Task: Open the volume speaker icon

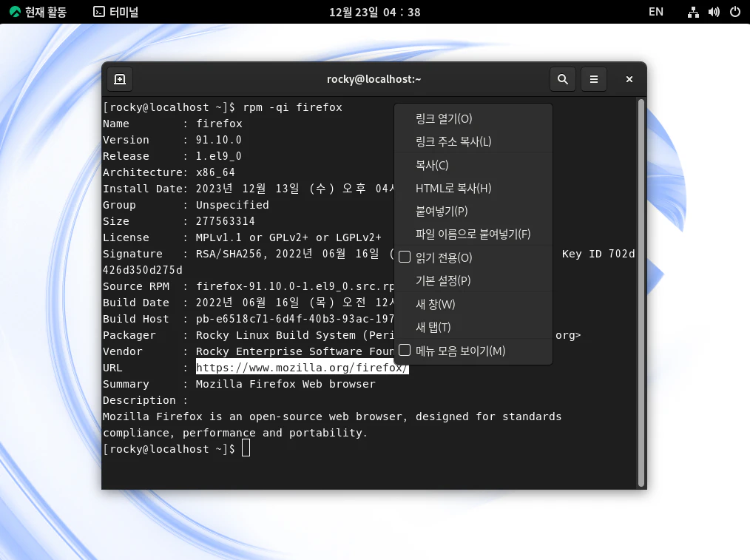Action: 714,13
